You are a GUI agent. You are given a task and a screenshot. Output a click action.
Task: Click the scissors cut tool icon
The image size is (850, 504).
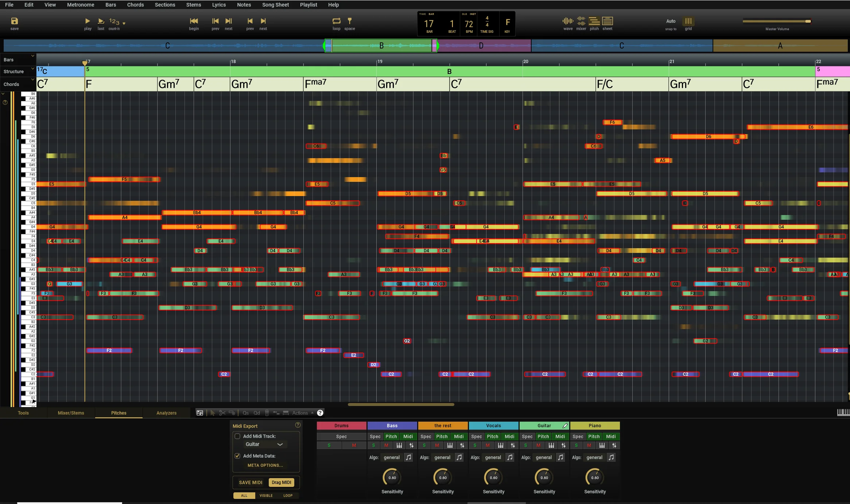pyautogui.click(x=222, y=413)
